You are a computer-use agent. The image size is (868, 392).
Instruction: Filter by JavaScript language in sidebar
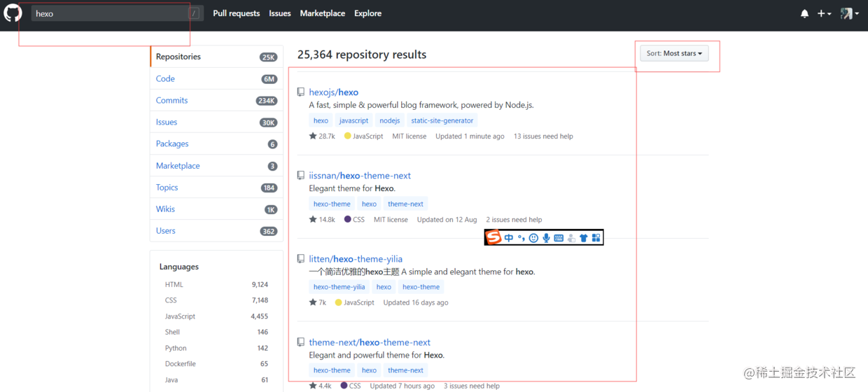coord(216,316)
